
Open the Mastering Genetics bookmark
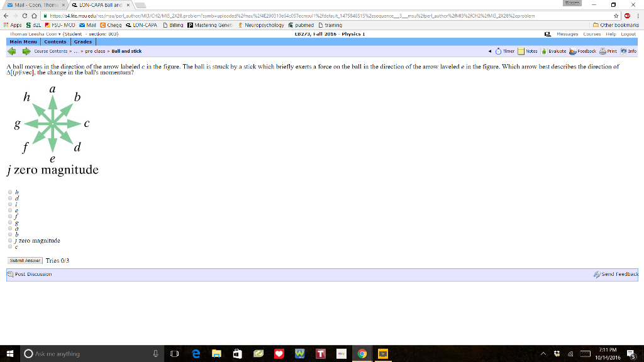tap(210, 25)
